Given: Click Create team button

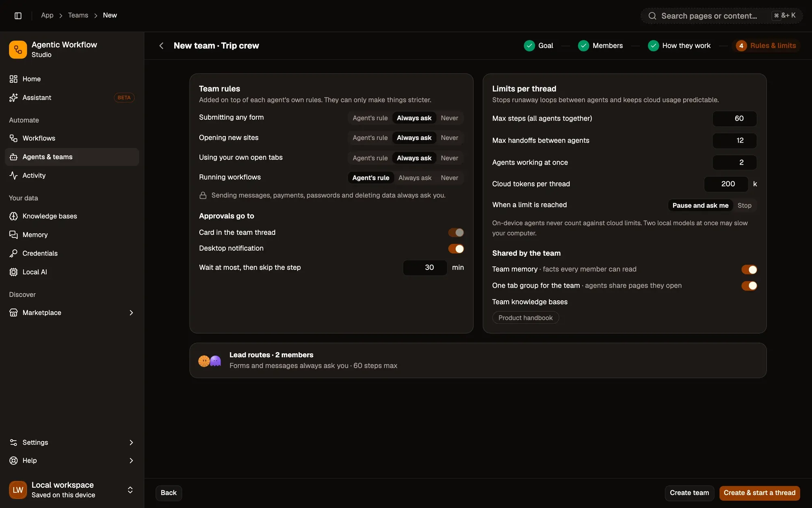Looking at the screenshot, I should pos(689,493).
